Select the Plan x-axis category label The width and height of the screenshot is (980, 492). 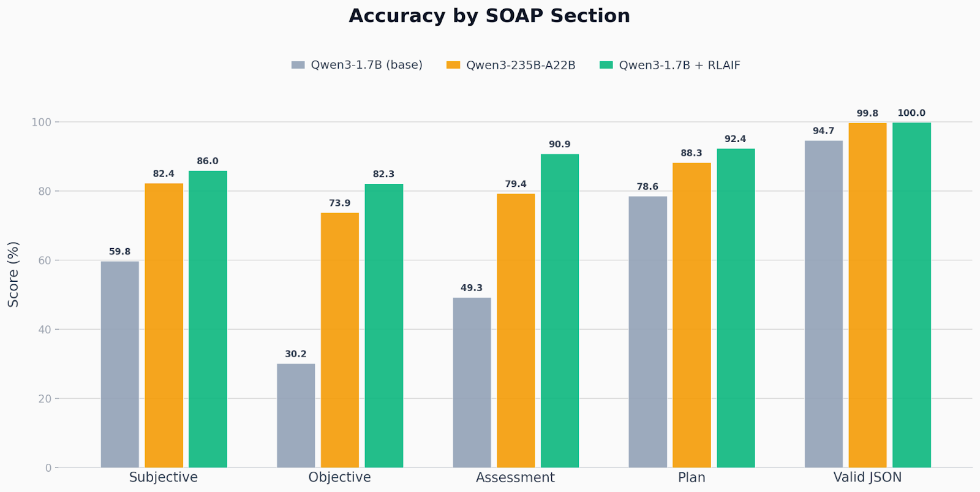click(692, 478)
